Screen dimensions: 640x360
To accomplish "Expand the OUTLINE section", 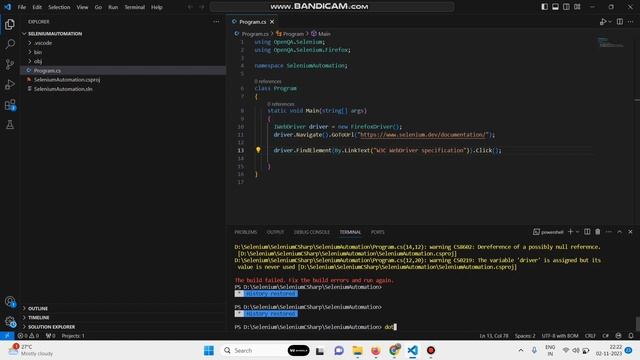I will coord(122,308).
